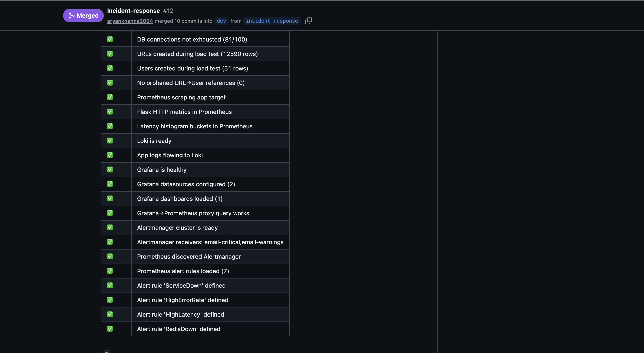
Task: Toggle 'Prometheus alert rules loaded' checkbox
Action: 110,271
